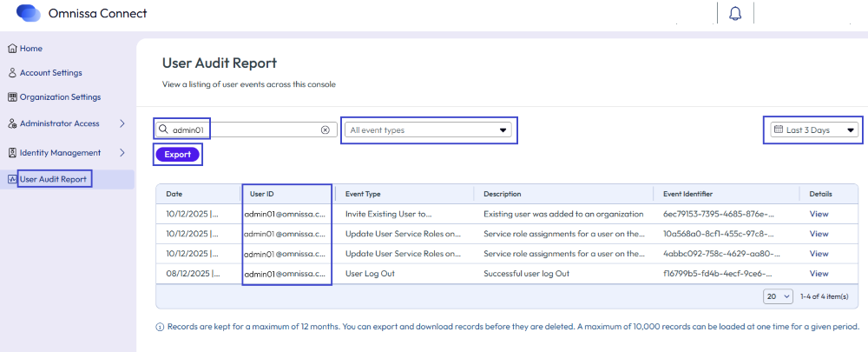Click 'Invite Existing User to...' cell
This screenshot has width=868, height=352.
388,214
